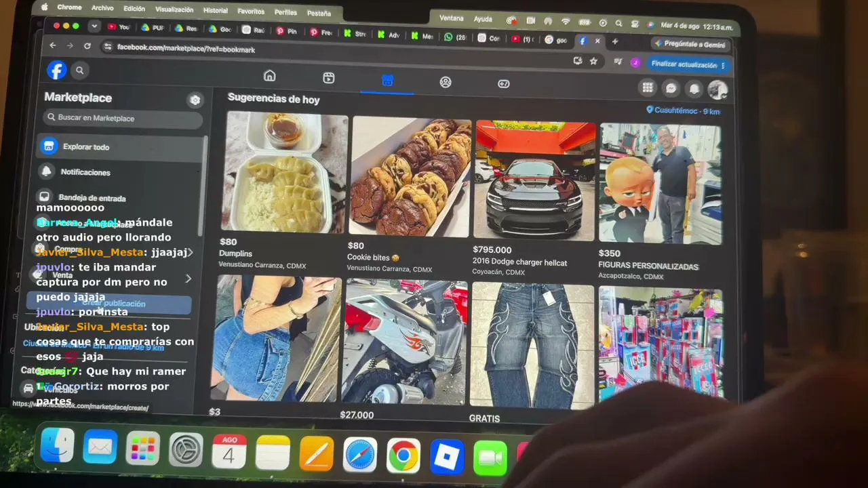The height and width of the screenshot is (488, 868).
Task: Click Finalizar actualización button
Action: (x=688, y=65)
